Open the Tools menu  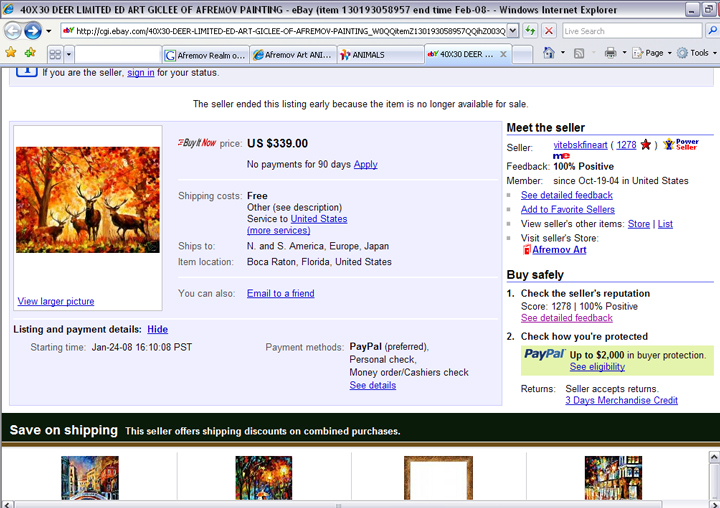coord(697,53)
